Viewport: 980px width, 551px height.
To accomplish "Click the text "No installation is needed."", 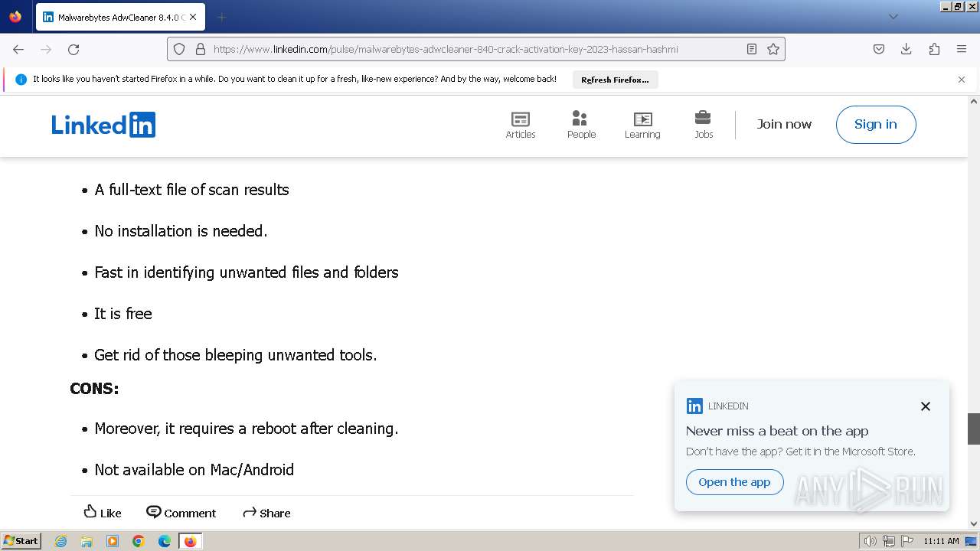I will tap(181, 231).
